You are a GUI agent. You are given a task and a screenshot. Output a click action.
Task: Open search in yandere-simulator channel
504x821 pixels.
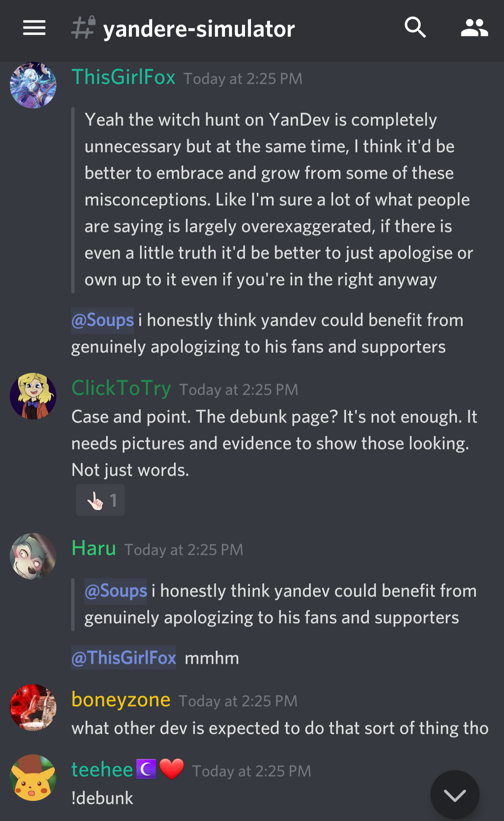415,27
